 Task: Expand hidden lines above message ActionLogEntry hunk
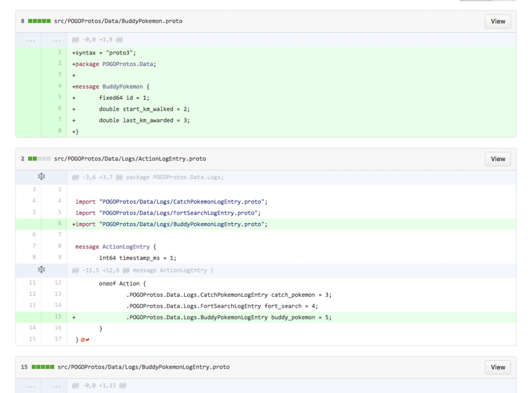click(42, 270)
